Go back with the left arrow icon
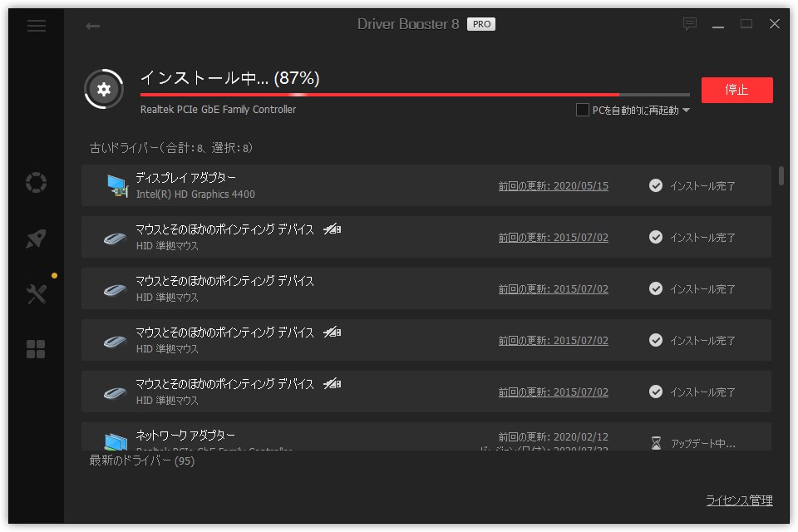The image size is (798, 532). point(92,26)
